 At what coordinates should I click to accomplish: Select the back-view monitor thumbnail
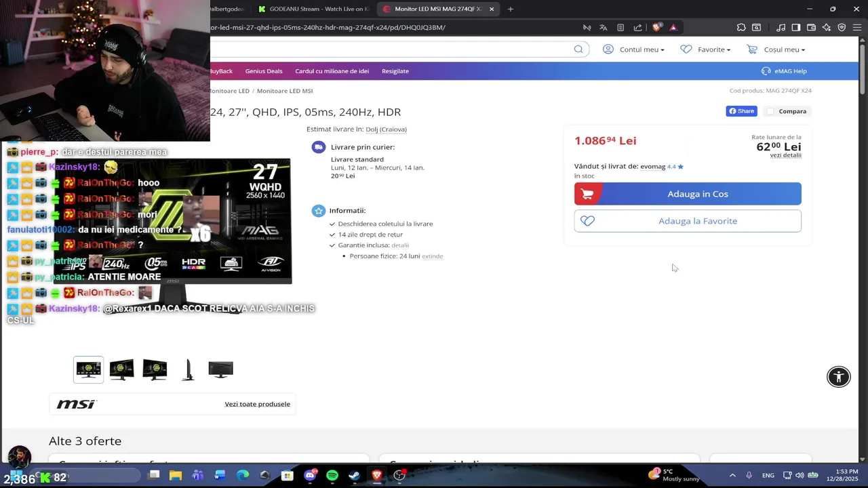[220, 369]
